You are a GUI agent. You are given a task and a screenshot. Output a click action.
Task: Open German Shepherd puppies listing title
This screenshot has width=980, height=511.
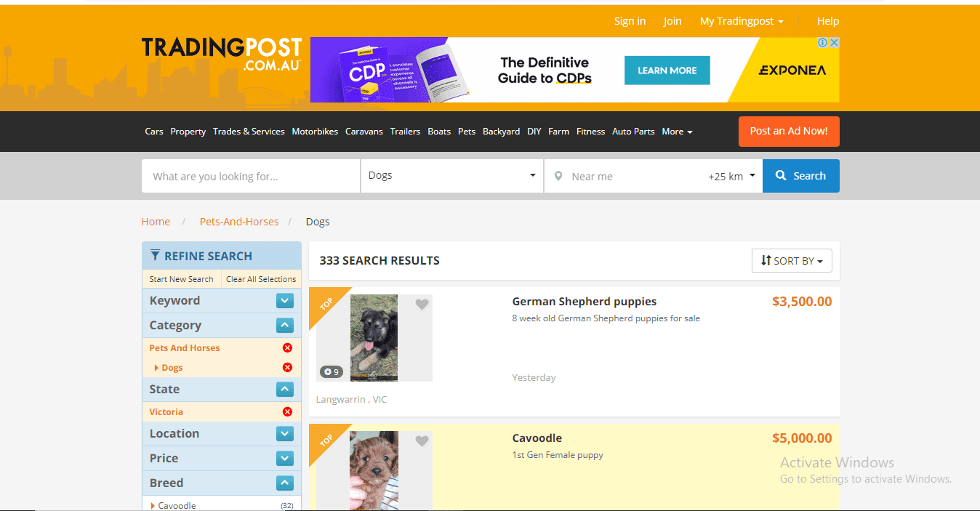point(585,302)
